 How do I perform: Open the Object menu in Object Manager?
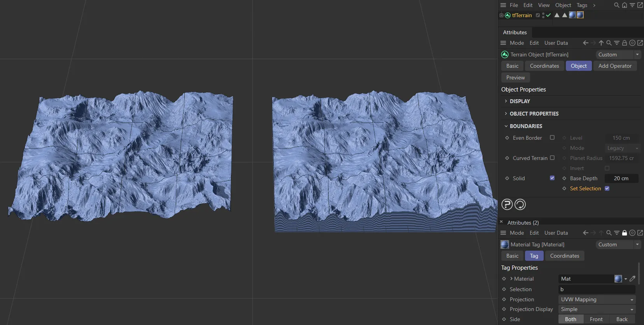pos(563,5)
